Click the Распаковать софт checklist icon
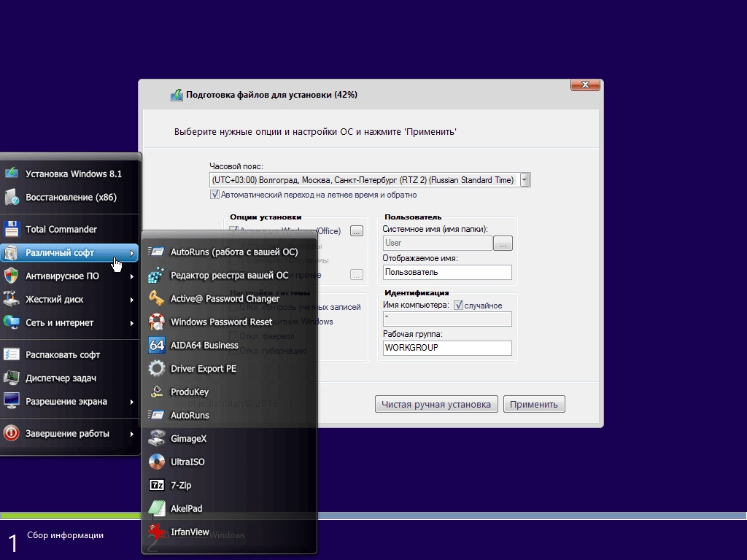The width and height of the screenshot is (747, 560). click(x=12, y=354)
